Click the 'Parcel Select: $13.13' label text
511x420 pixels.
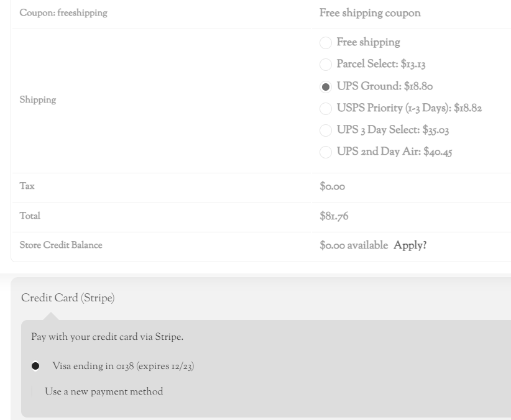pos(381,64)
